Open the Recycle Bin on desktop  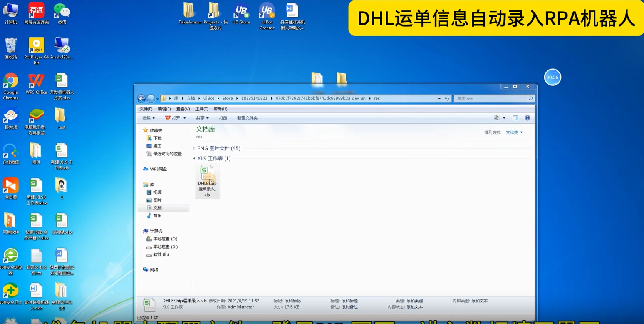11,48
